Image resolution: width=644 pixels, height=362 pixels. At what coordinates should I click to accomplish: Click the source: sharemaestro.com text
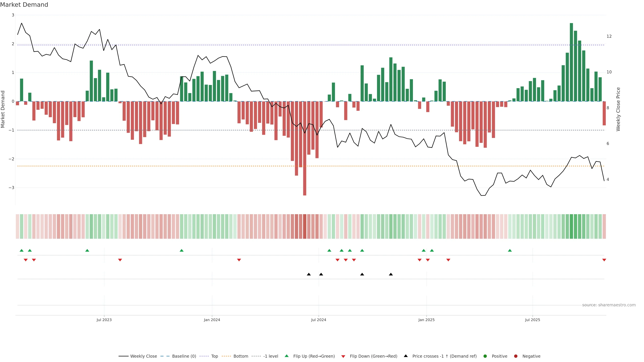(x=609, y=305)
